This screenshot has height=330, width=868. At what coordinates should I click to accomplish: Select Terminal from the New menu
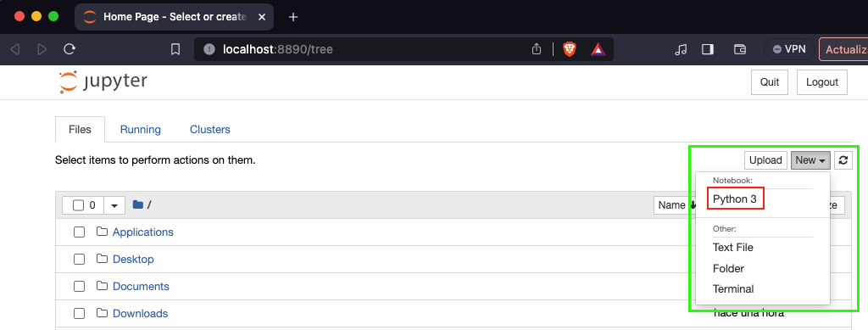[733, 289]
